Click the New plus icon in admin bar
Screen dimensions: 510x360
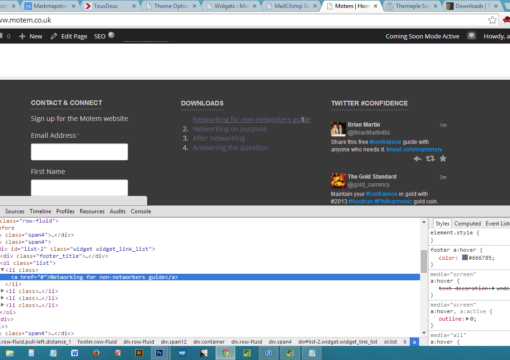point(22,36)
